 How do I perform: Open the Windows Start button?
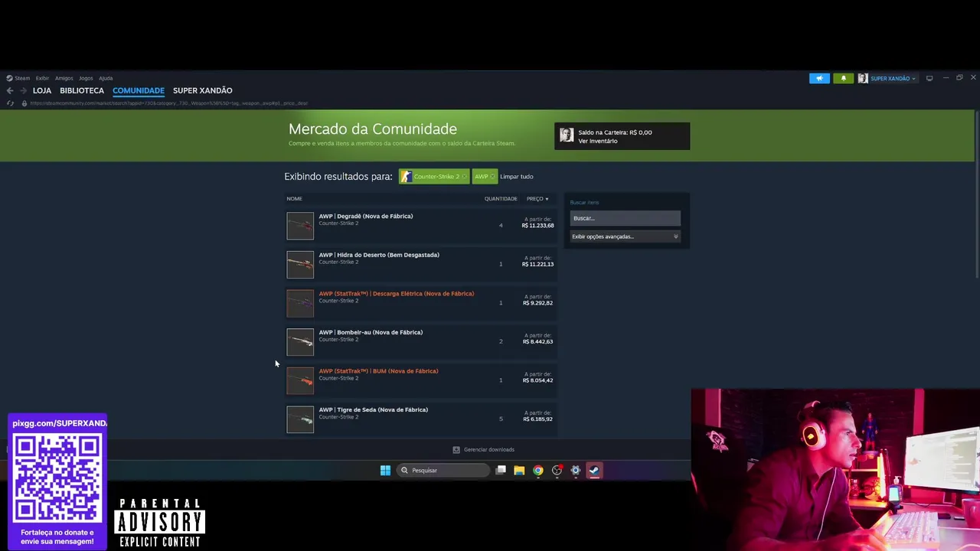(385, 471)
